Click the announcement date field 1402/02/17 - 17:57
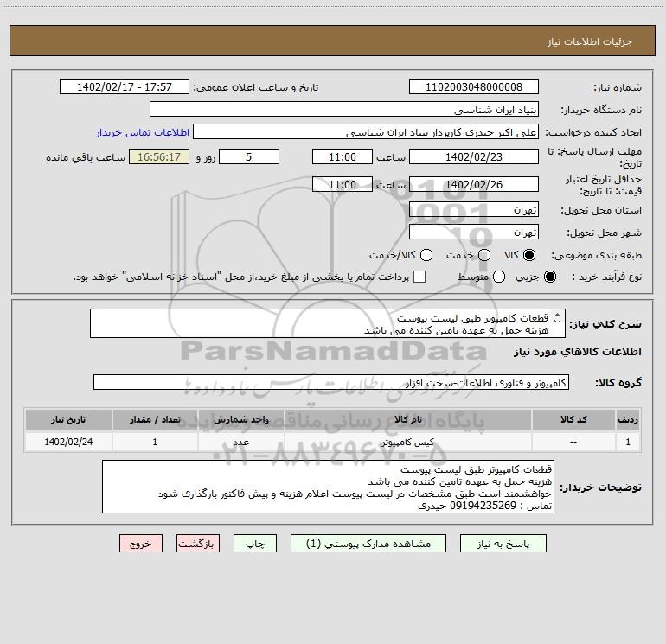This screenshot has width=666, height=644. [x=125, y=86]
